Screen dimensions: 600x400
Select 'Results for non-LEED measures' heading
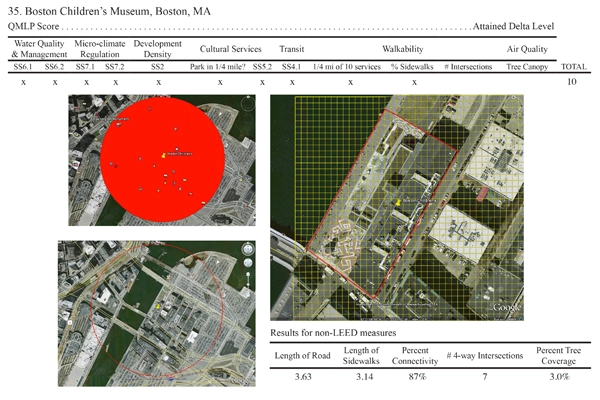333,333
